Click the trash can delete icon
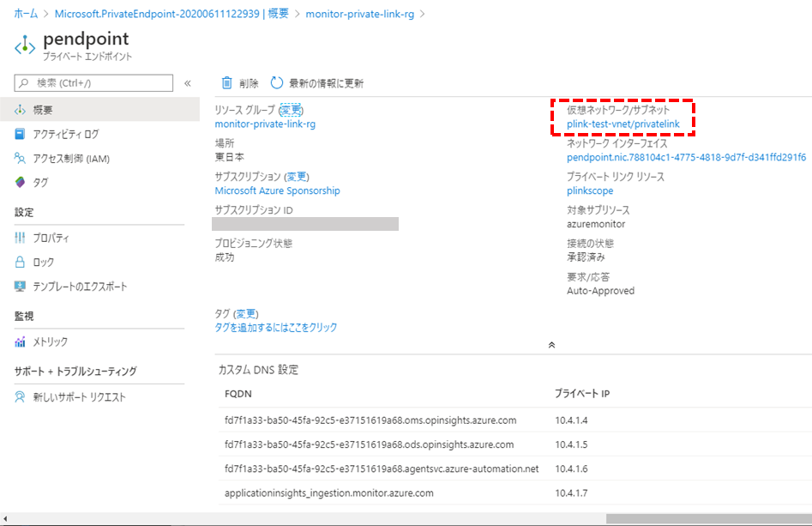The width and height of the screenshot is (812, 526). click(227, 83)
